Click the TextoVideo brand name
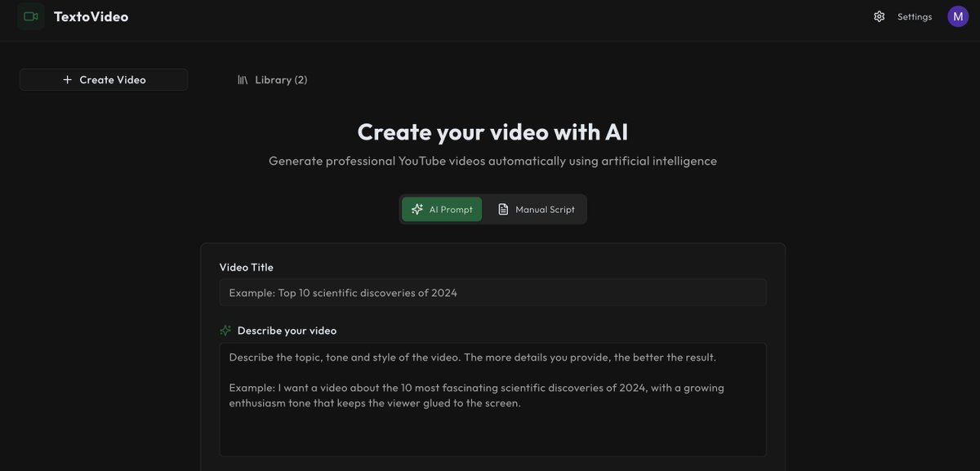The height and width of the screenshot is (471, 980). tap(91, 16)
